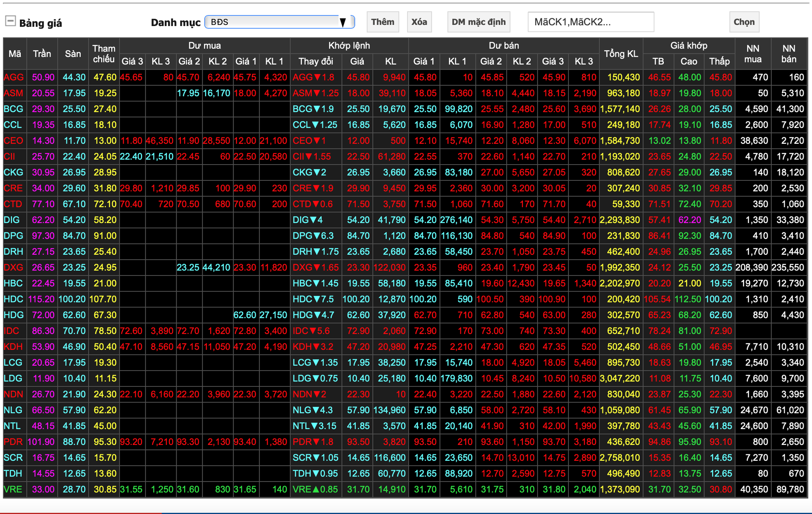Click the Mã column header
The image size is (812, 514).
15,54
